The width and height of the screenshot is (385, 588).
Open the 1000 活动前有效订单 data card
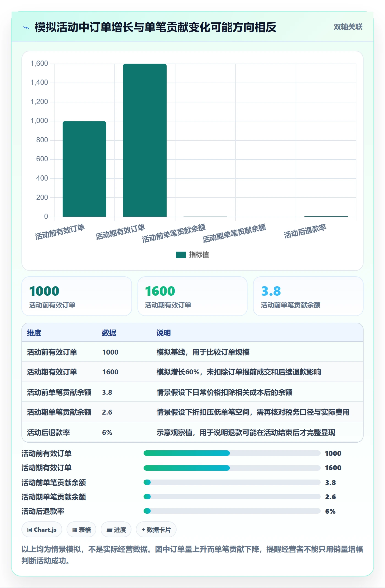click(77, 296)
